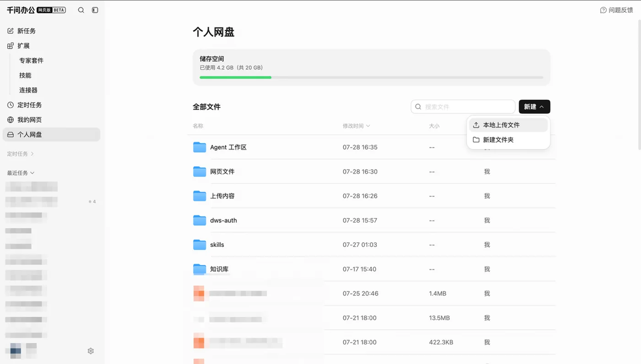Open 定时任务 with the clock icon

51,105
